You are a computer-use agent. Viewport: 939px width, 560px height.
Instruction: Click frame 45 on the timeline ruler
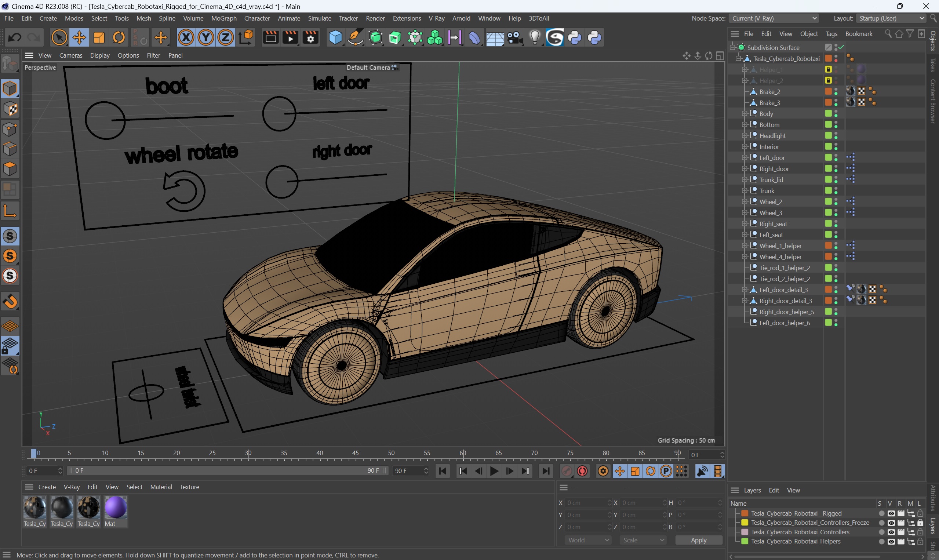[x=355, y=453]
